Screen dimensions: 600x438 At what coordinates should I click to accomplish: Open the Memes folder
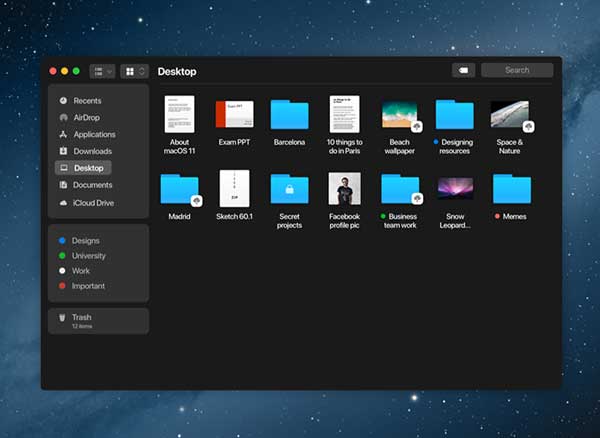(512, 189)
